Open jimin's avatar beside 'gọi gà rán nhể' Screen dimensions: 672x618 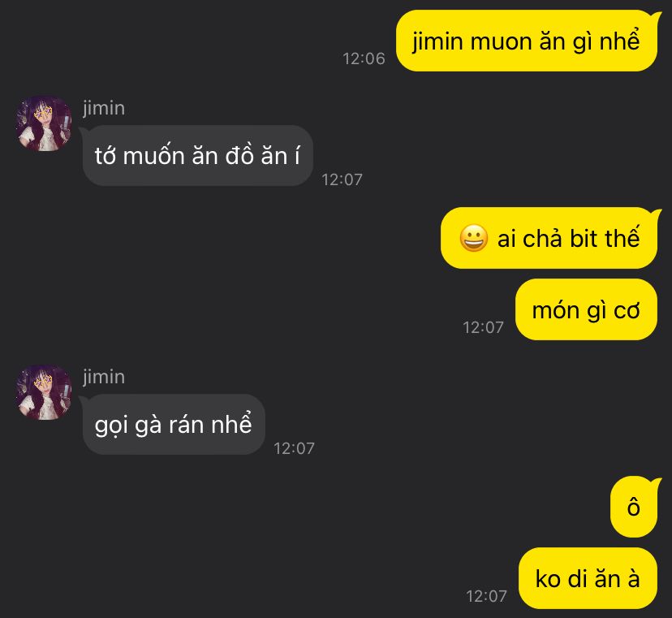click(44, 392)
